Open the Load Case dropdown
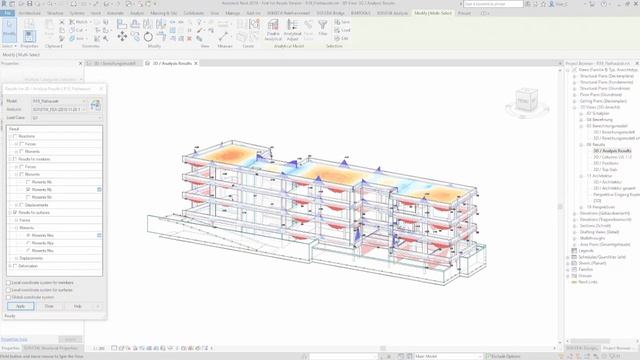 67,118
